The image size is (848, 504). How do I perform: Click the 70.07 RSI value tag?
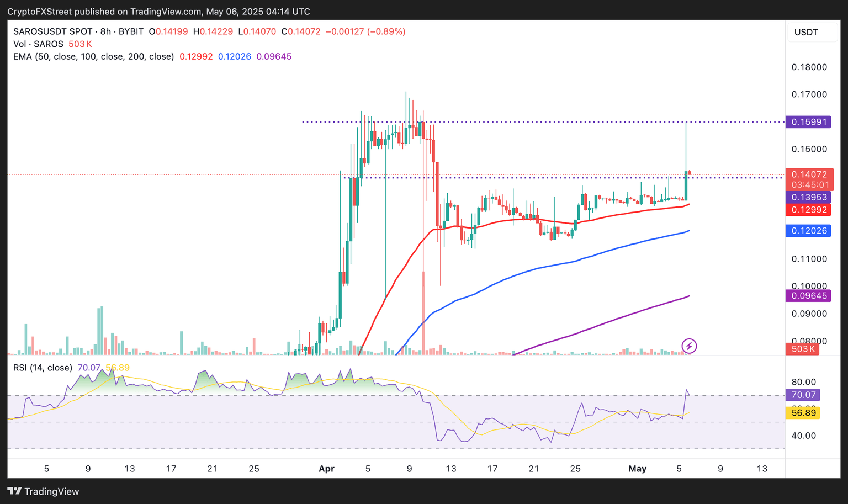click(x=803, y=395)
